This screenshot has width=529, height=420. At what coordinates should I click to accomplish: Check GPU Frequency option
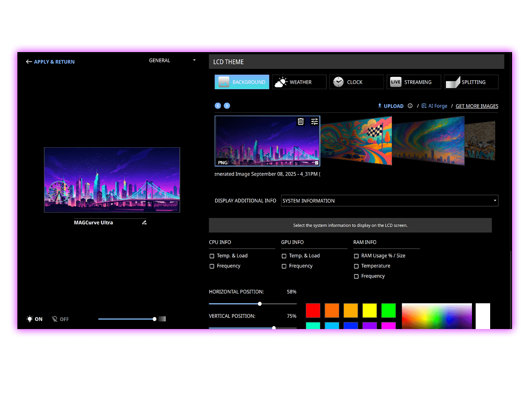[x=284, y=266]
